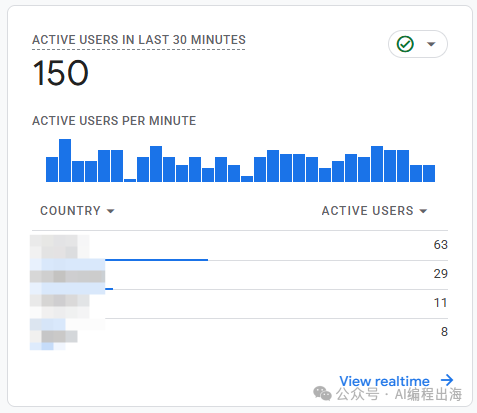Open the ACTIVE USERS metric dropdown
The height and width of the screenshot is (413, 477).
[x=374, y=211]
